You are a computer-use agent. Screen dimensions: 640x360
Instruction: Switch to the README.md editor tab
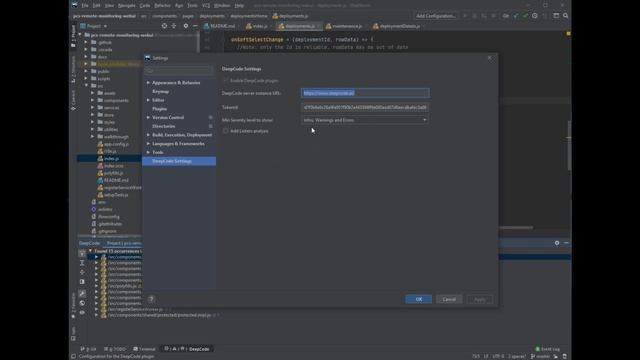click(222, 26)
